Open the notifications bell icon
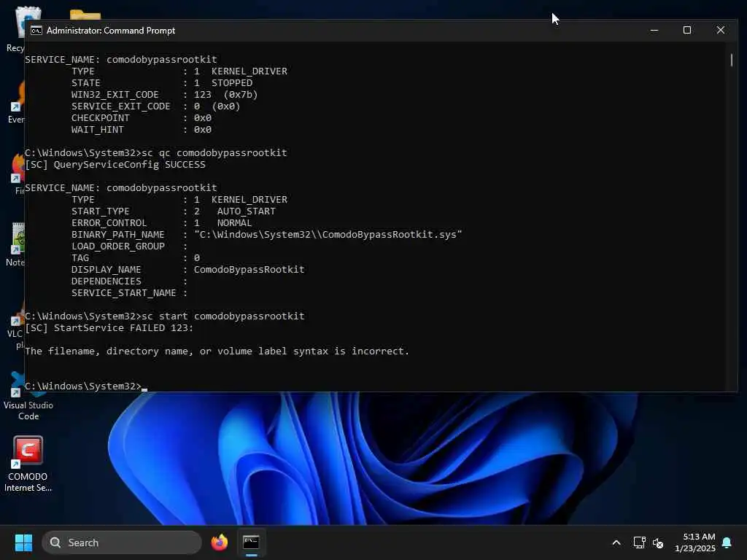The width and height of the screenshot is (747, 560). (x=727, y=542)
